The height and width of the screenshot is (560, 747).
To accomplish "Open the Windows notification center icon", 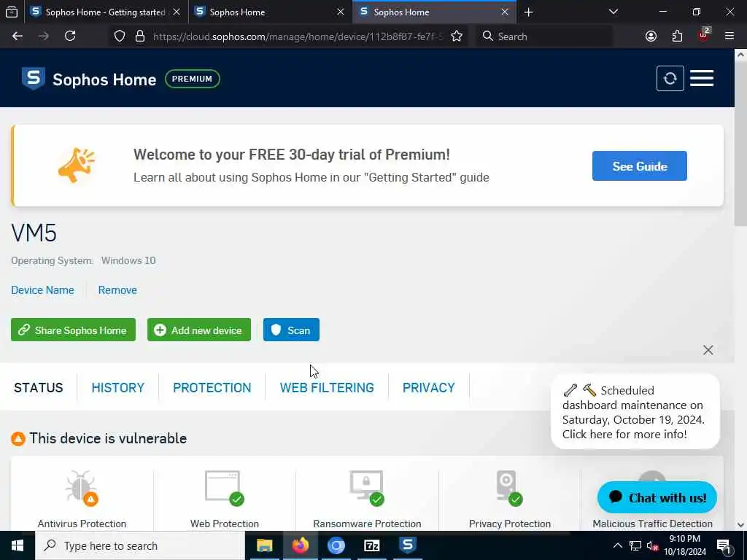I will 724,546.
